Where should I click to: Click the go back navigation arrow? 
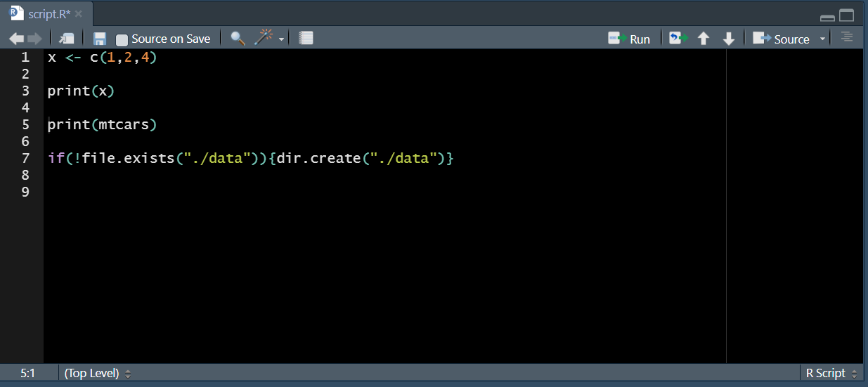pyautogui.click(x=16, y=39)
